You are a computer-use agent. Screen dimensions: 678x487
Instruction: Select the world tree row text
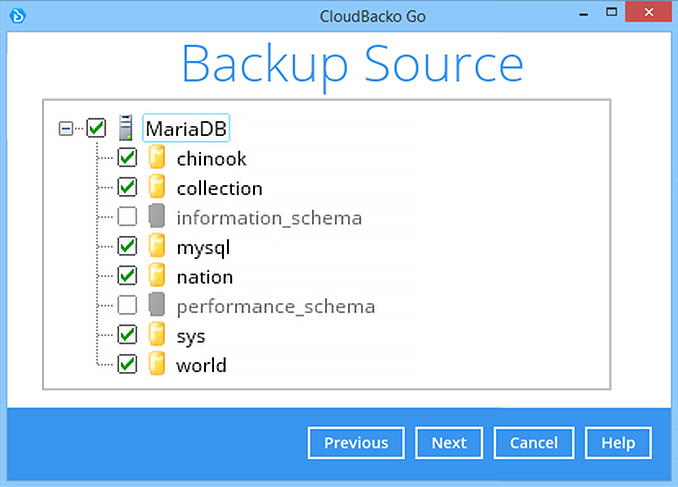(x=201, y=365)
